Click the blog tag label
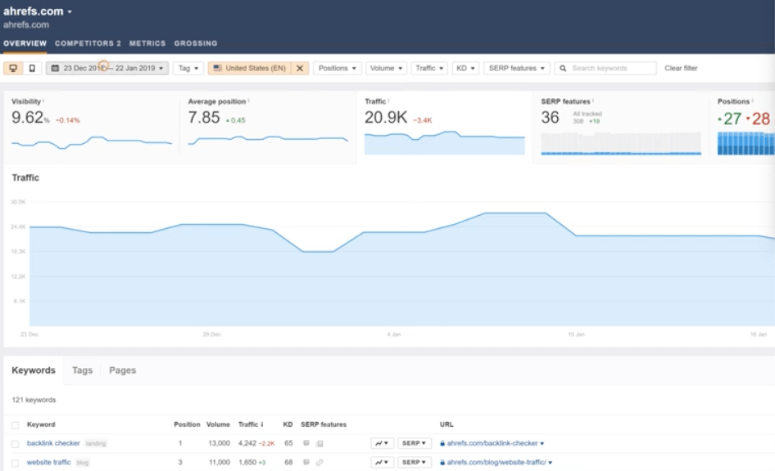775x471 pixels. coord(83,463)
